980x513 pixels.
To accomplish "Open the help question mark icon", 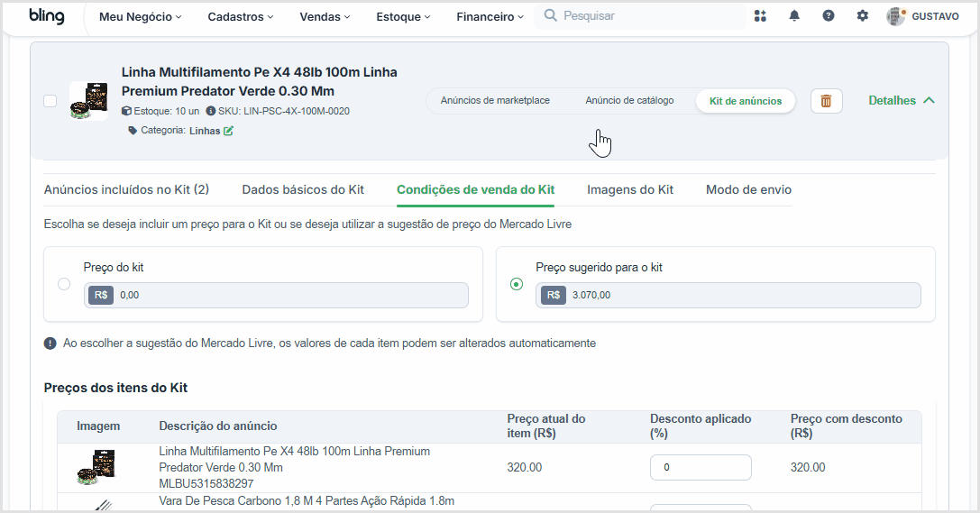I will pyautogui.click(x=829, y=16).
